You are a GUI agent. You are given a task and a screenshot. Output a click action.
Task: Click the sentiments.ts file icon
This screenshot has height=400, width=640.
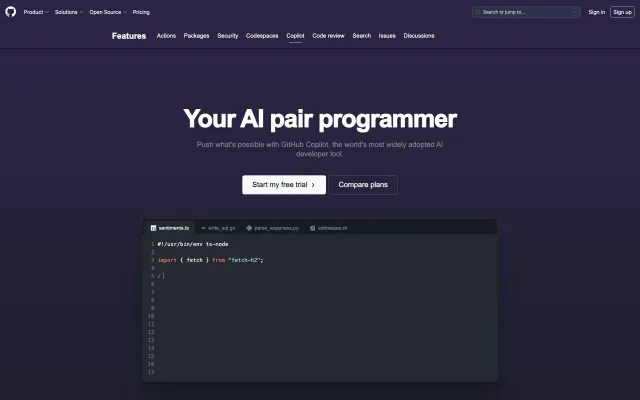coord(153,228)
